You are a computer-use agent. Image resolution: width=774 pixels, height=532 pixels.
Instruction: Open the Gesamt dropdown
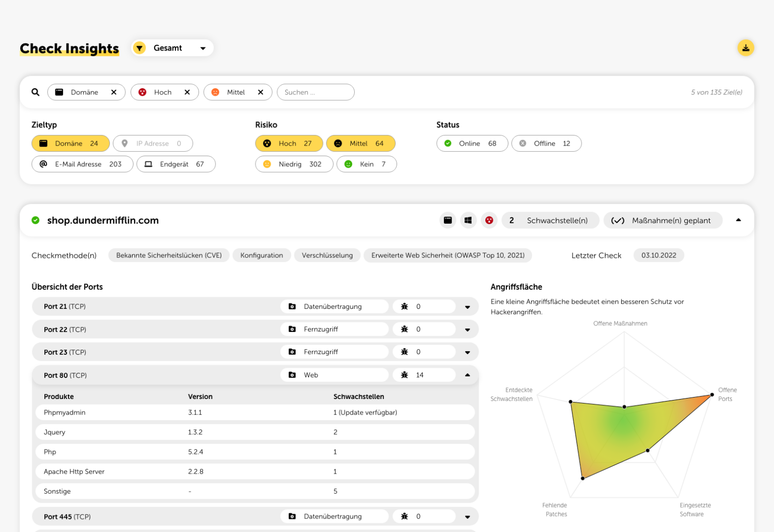pos(172,48)
